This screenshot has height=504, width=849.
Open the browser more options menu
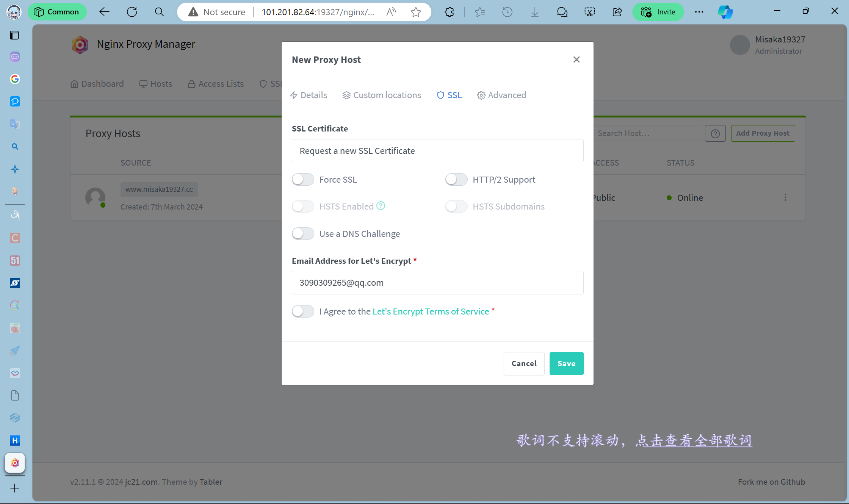click(x=699, y=12)
